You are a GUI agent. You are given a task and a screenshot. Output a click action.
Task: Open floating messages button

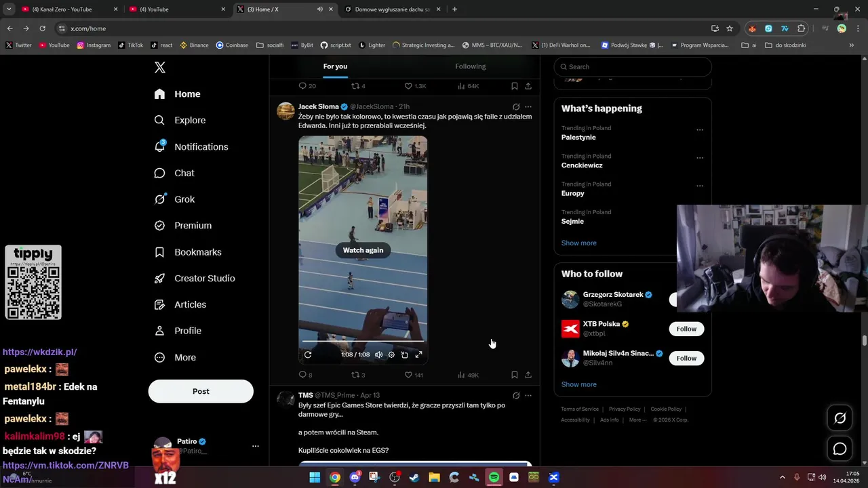(840, 449)
